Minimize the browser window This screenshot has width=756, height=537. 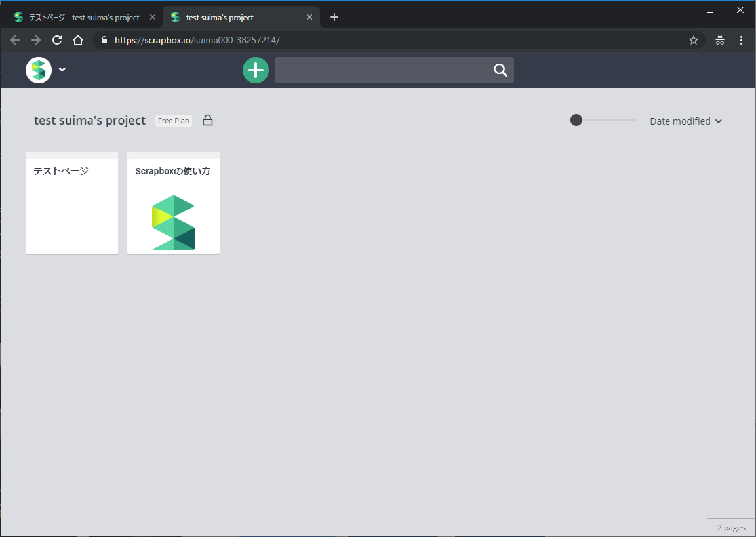[x=680, y=10]
